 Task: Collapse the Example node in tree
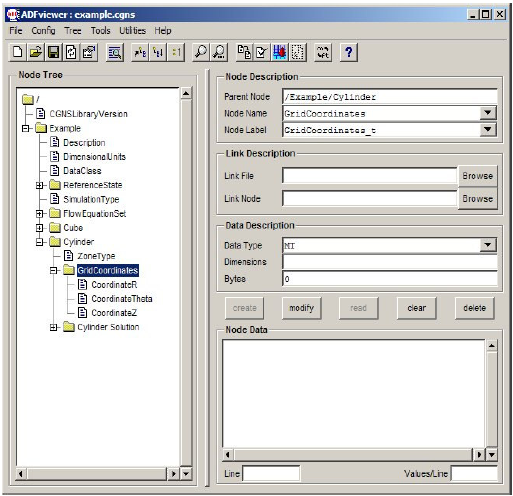point(25,128)
